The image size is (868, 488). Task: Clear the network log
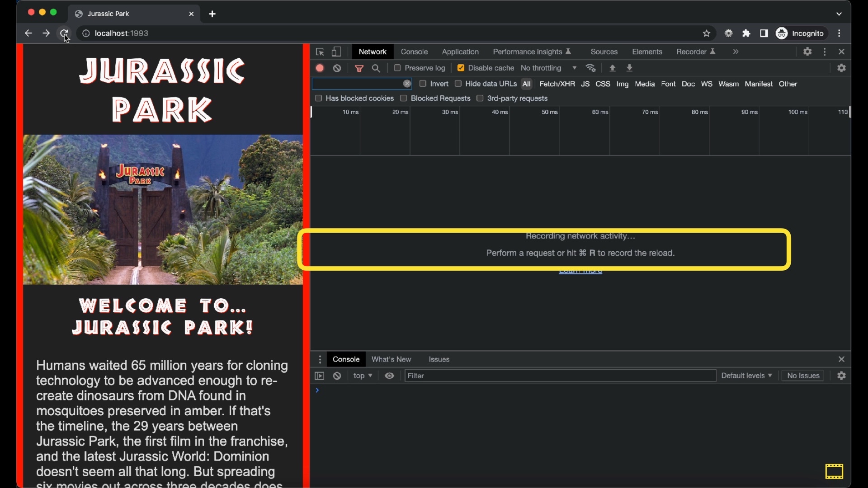337,68
